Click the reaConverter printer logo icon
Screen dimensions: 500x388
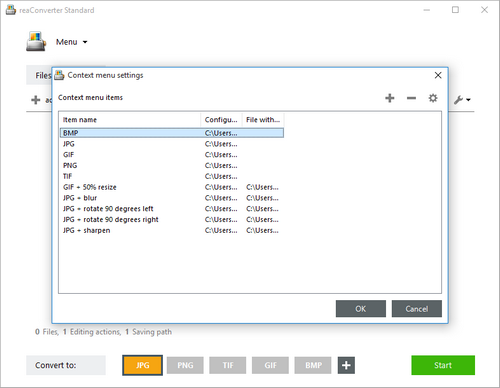[x=35, y=41]
